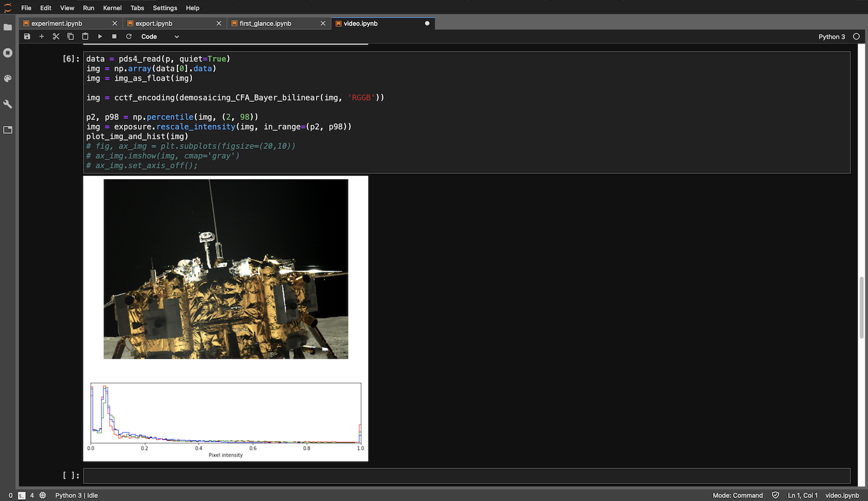Screen dimensions: 868x501
Task: Interrupt the kernel with stop button
Action: pyautogui.click(x=114, y=37)
